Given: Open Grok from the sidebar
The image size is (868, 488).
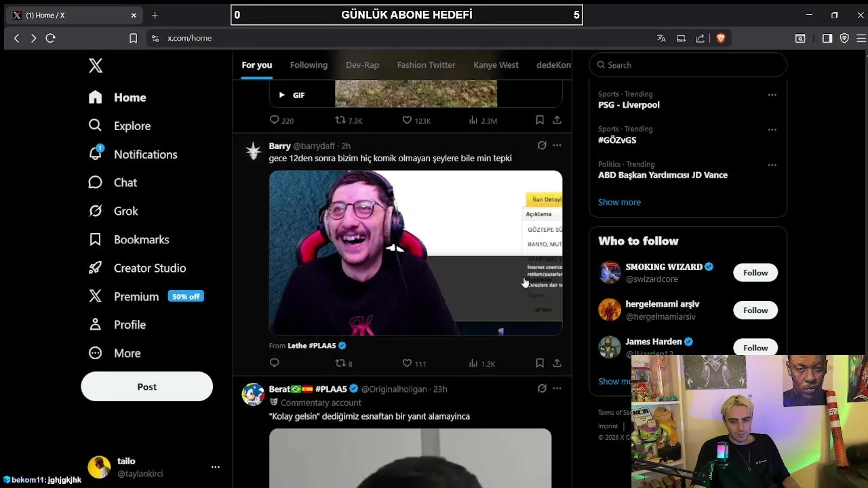Looking at the screenshot, I should click(x=113, y=211).
